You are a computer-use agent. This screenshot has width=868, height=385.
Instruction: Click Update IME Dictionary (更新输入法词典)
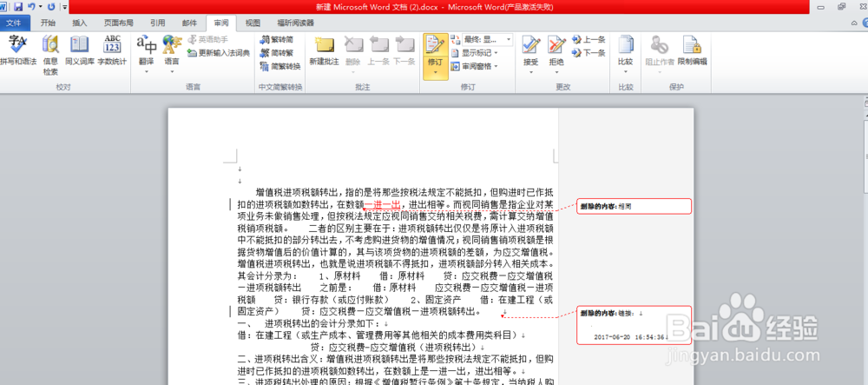coord(219,53)
